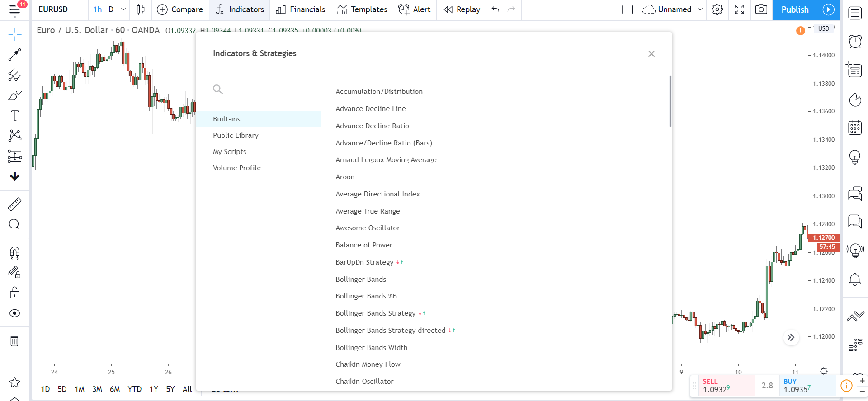868x401 pixels.
Task: Select the patterns tool
Action: click(x=14, y=135)
